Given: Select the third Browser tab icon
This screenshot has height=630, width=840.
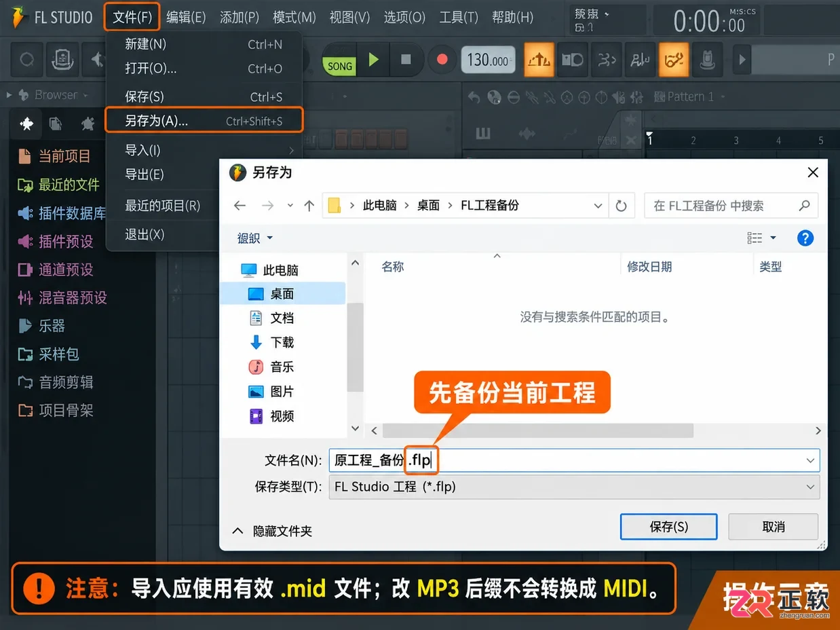Looking at the screenshot, I should tap(88, 124).
